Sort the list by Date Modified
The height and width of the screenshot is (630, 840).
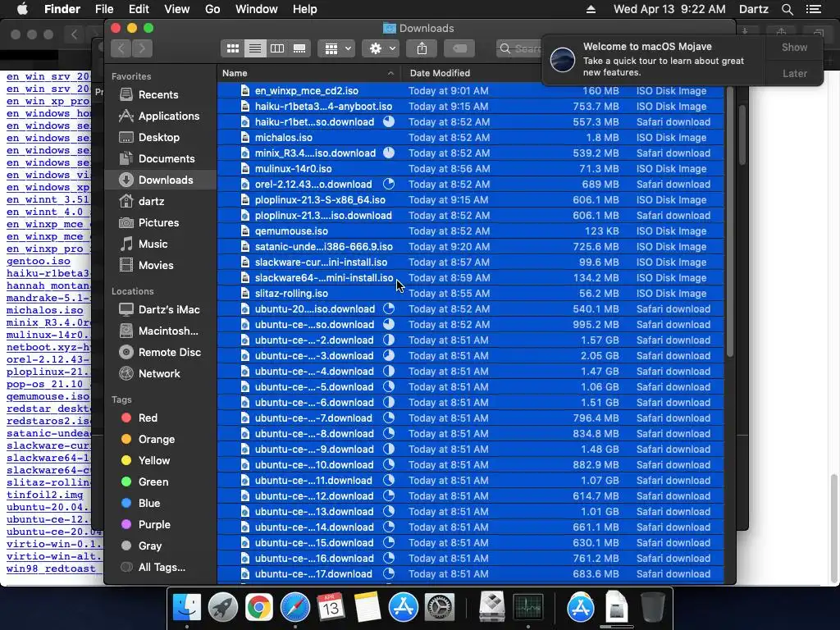(440, 73)
